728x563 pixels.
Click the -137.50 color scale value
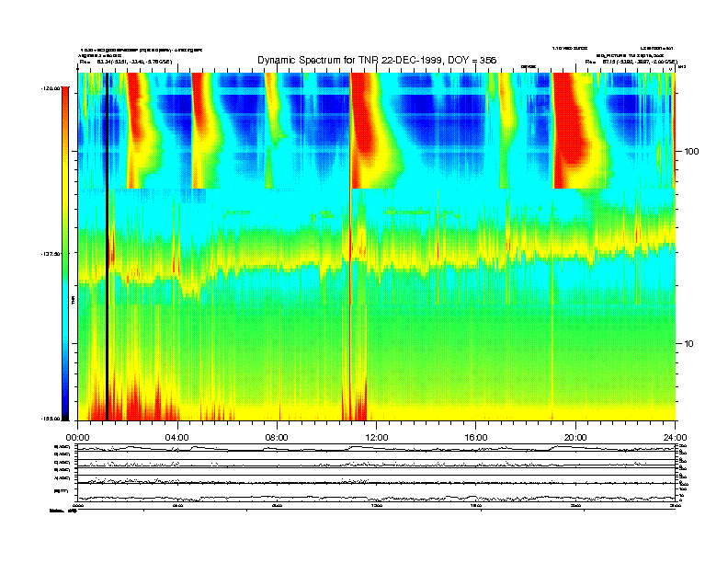click(51, 254)
